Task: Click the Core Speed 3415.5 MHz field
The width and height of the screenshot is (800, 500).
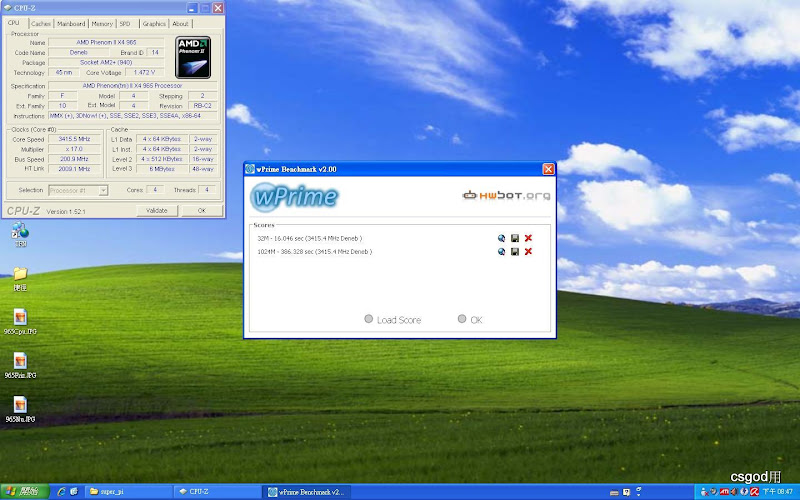Action: (74, 139)
